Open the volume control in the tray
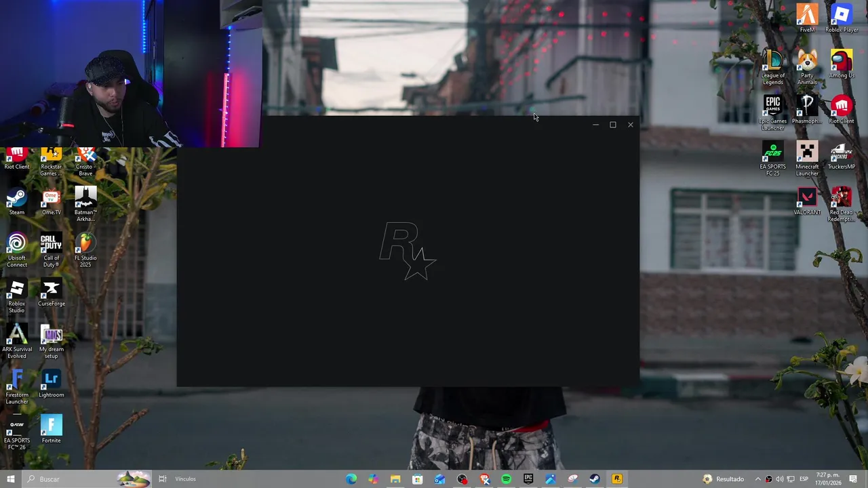 point(779,479)
